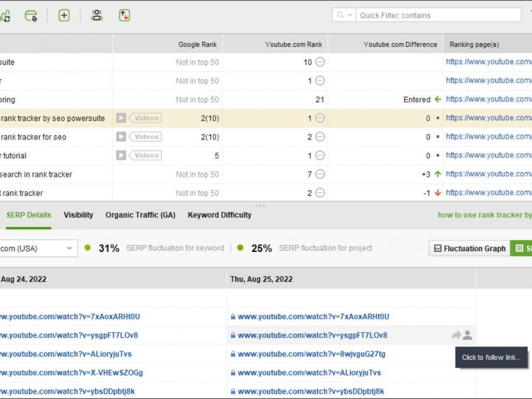Click the Videos tag in highlighted powersuite row

click(x=146, y=118)
